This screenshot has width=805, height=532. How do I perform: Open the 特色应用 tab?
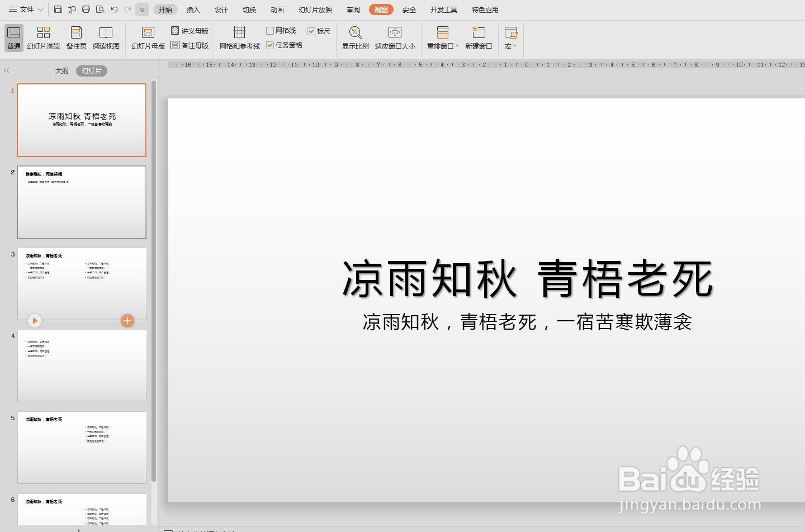(485, 9)
